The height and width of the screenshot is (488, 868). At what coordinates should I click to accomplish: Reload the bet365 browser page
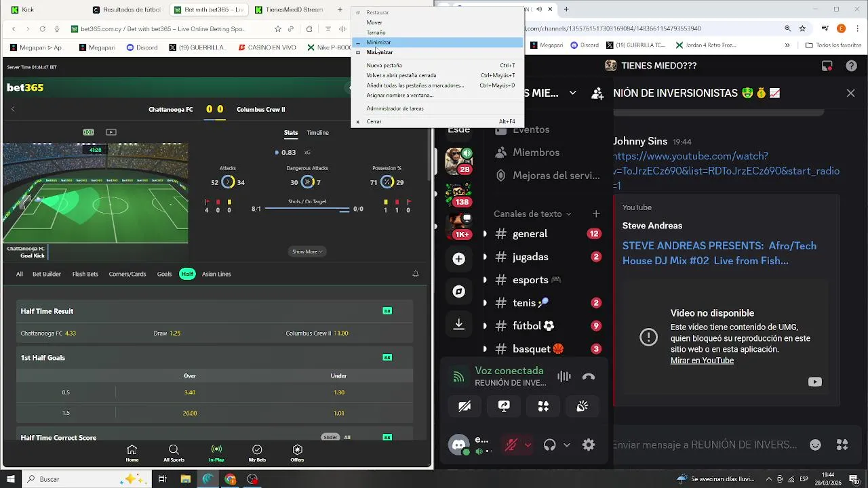click(x=42, y=29)
